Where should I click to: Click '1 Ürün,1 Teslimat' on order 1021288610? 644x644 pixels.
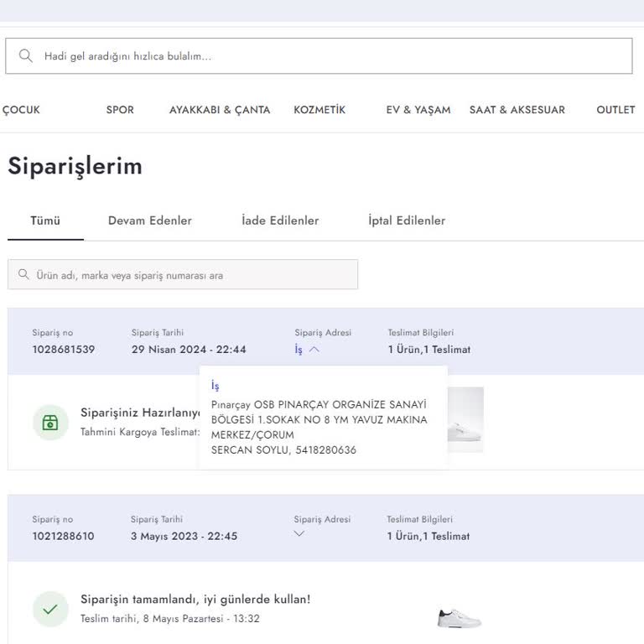[x=428, y=536]
